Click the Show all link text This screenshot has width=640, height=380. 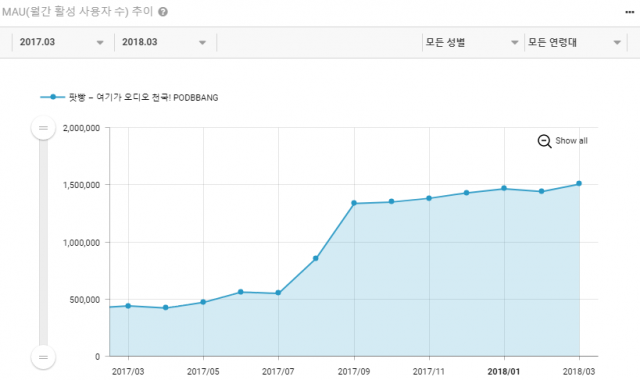pyautogui.click(x=571, y=141)
